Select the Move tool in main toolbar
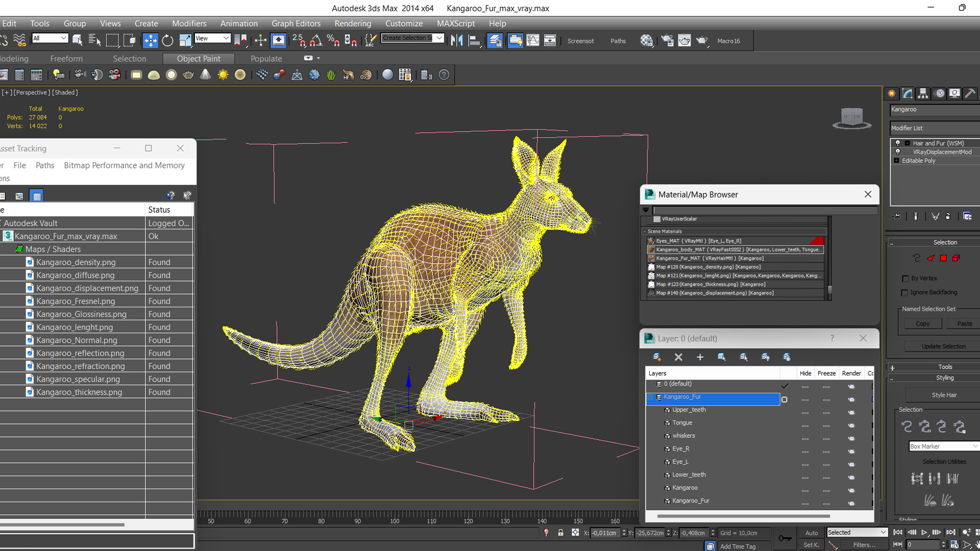The height and width of the screenshot is (551, 980). [150, 40]
